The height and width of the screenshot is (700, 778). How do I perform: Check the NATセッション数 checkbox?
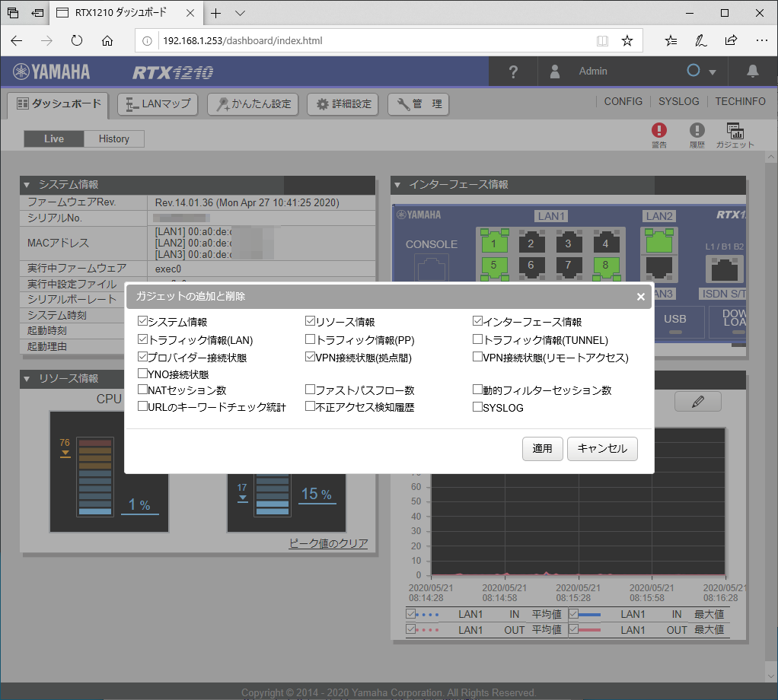point(142,390)
